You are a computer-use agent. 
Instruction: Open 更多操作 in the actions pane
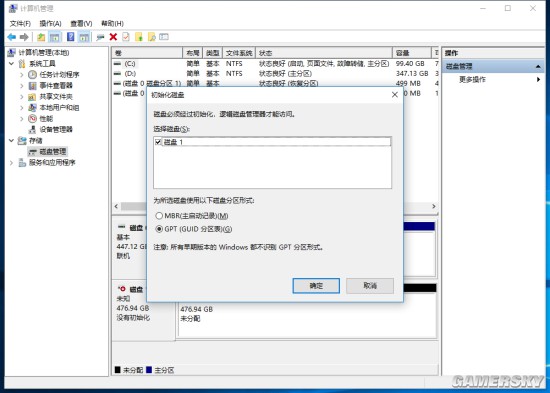tap(472, 80)
